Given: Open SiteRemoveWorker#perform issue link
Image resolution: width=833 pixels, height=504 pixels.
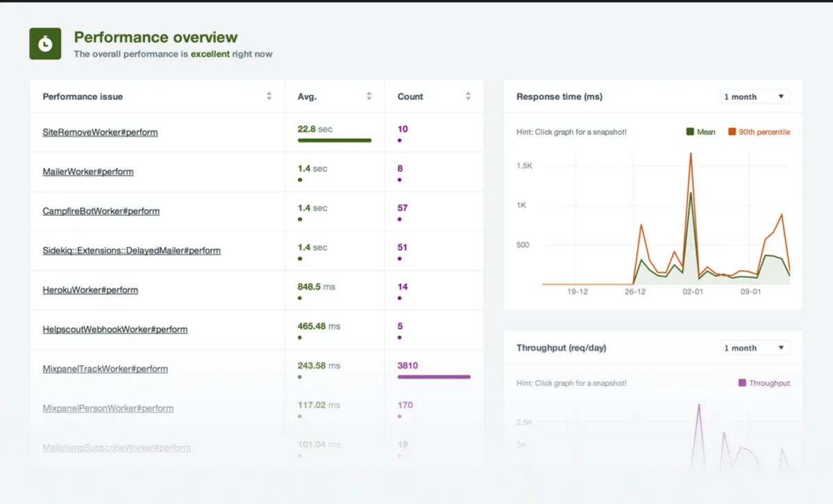Looking at the screenshot, I should point(100,132).
